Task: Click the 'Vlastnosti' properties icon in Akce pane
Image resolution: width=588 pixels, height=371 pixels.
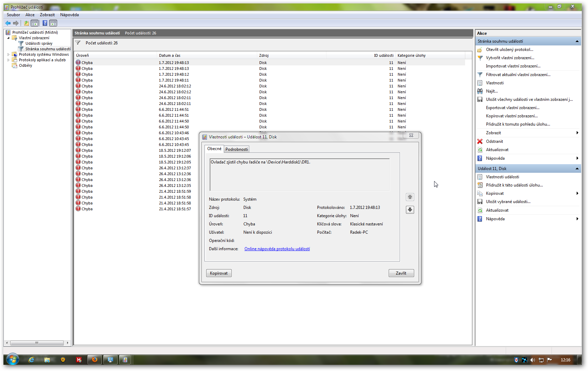Action: pos(480,83)
